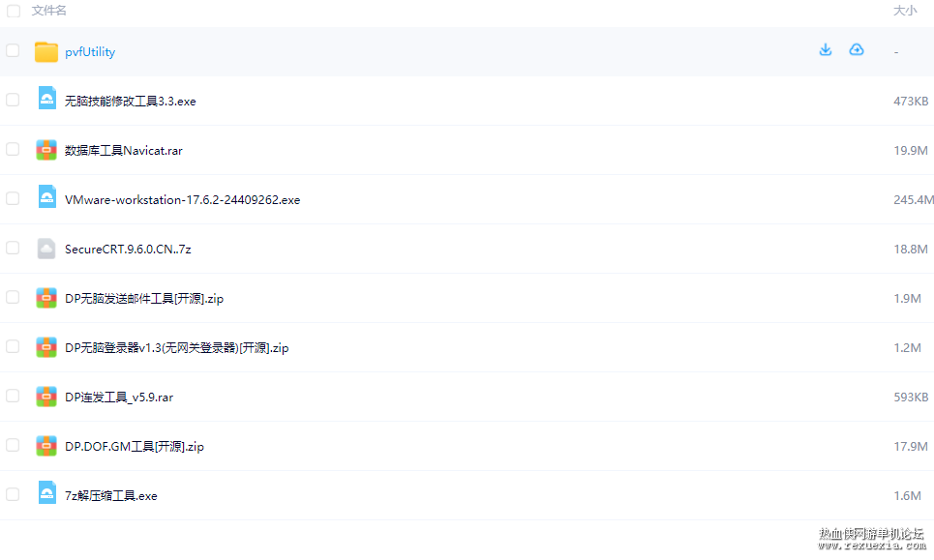The image size is (934, 560).
Task: Click the 593KB size value
Action: click(x=911, y=398)
